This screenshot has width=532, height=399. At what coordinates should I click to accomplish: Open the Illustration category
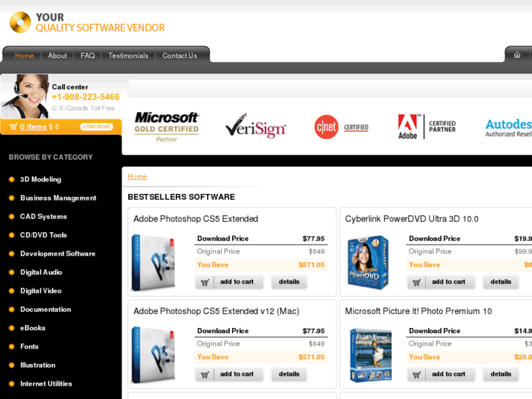click(x=37, y=365)
